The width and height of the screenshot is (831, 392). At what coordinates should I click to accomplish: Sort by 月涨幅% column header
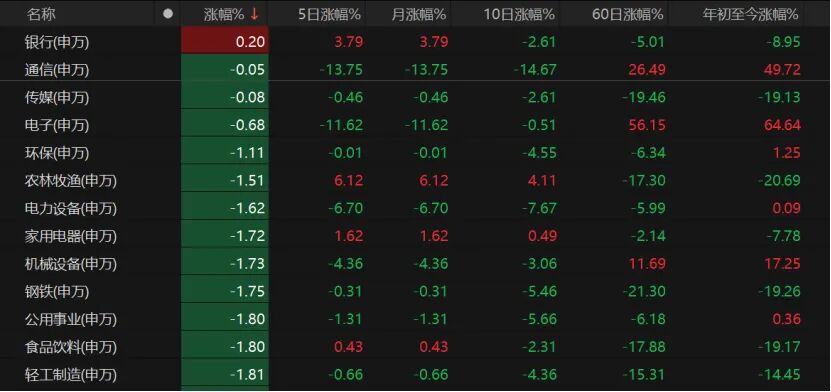[x=419, y=14]
